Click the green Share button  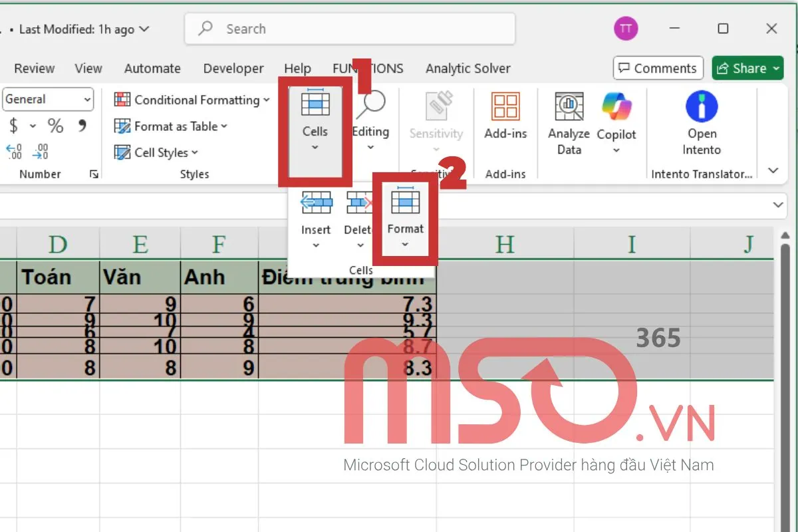click(747, 68)
